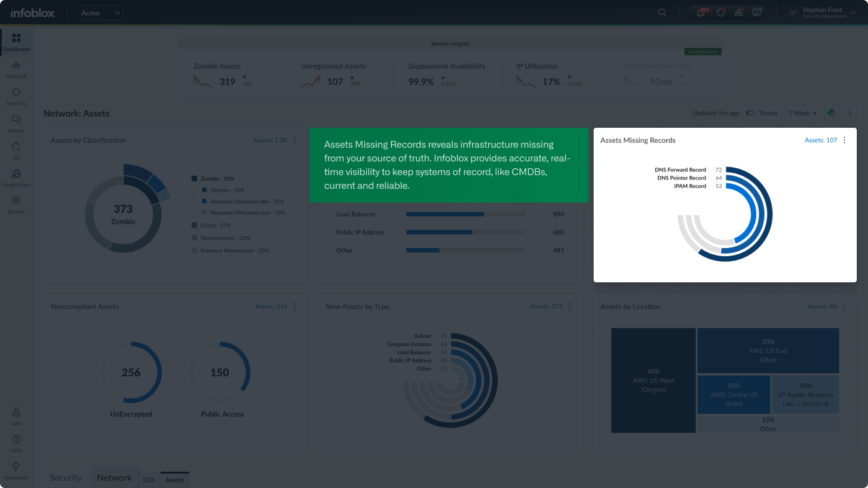This screenshot has width=868, height=488.
Task: Select the DDI sub-tab
Action: 148,479
